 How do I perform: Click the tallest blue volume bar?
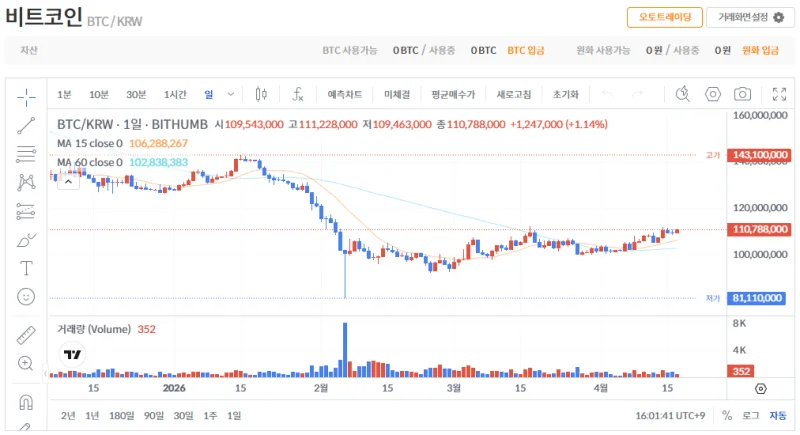(345, 350)
